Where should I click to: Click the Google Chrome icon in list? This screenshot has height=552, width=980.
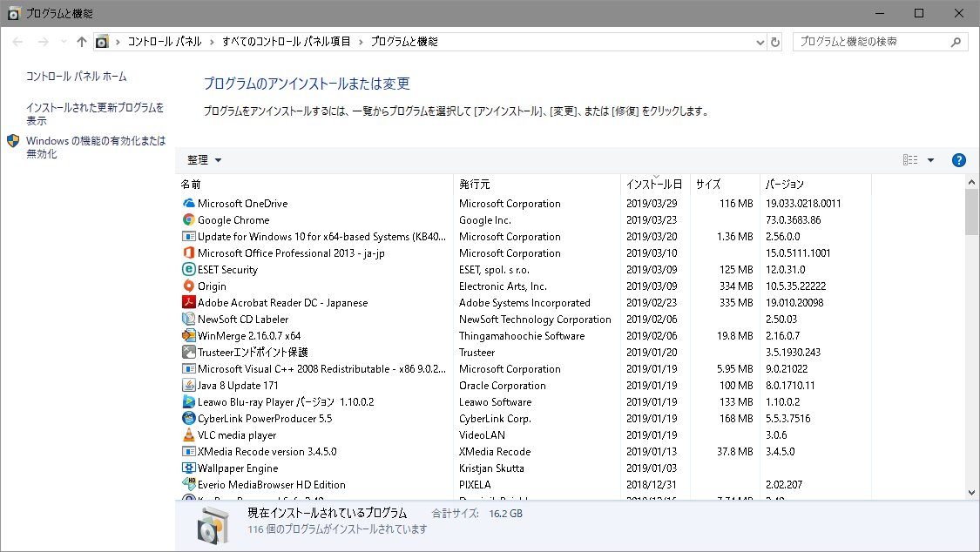[189, 219]
